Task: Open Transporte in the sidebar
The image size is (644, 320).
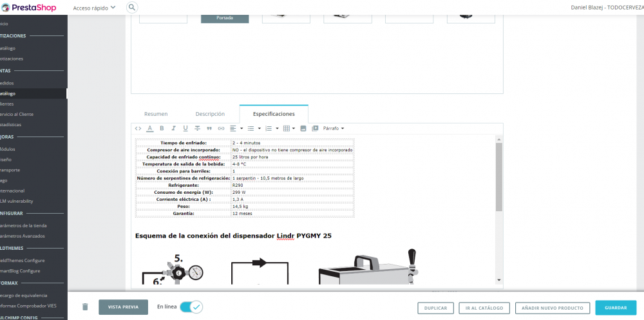Action: pos(10,170)
